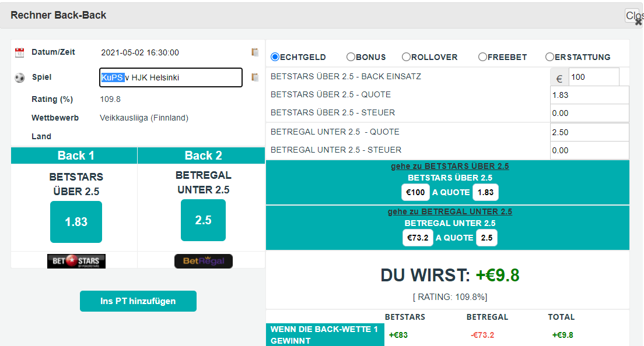Focus the Spiel match name field
This screenshot has height=346, width=644.
(171, 77)
